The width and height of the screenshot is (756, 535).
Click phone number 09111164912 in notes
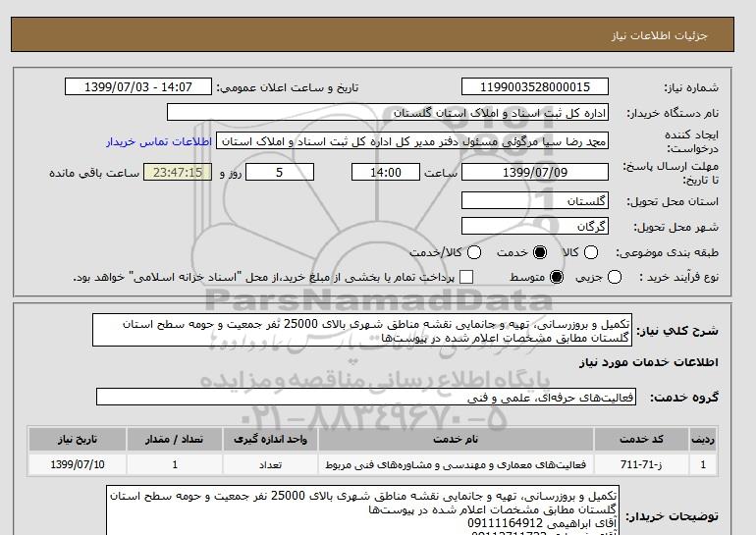pyautogui.click(x=506, y=523)
